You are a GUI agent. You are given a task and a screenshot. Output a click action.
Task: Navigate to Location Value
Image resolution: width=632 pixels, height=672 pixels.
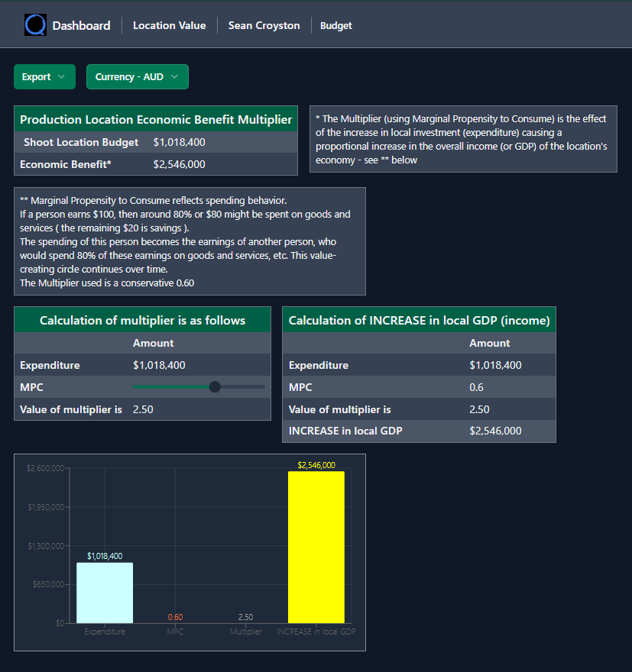coord(169,25)
